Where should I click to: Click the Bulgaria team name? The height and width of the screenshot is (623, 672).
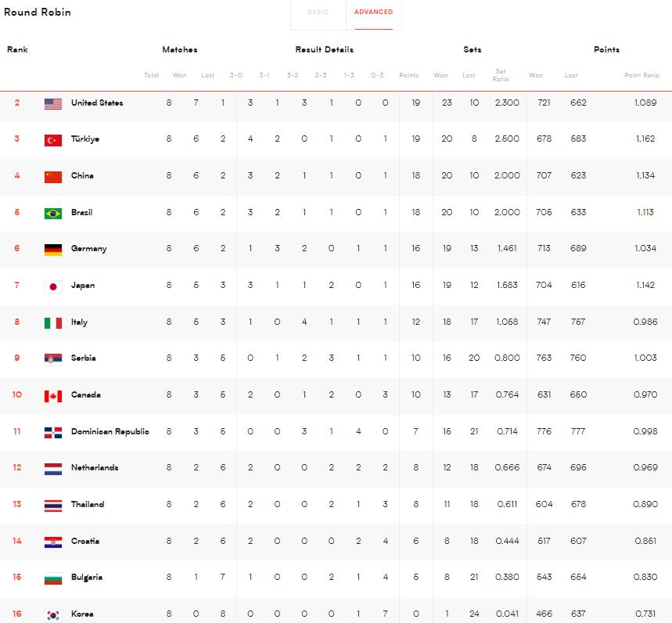point(87,578)
